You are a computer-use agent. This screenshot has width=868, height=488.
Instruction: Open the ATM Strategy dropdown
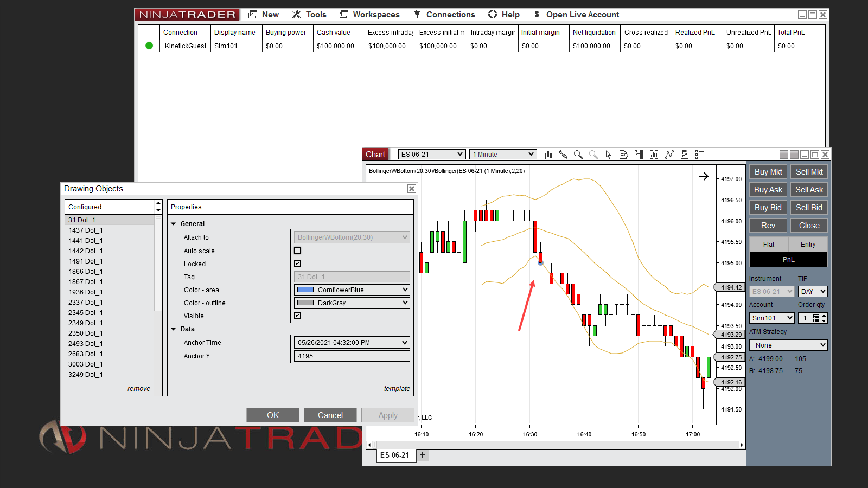pyautogui.click(x=788, y=345)
